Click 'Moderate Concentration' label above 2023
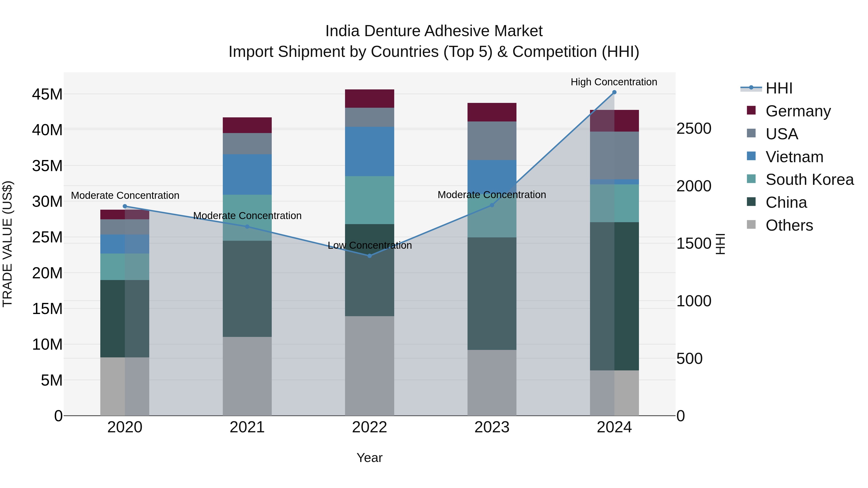Screen dimensions: 868x488 point(492,195)
